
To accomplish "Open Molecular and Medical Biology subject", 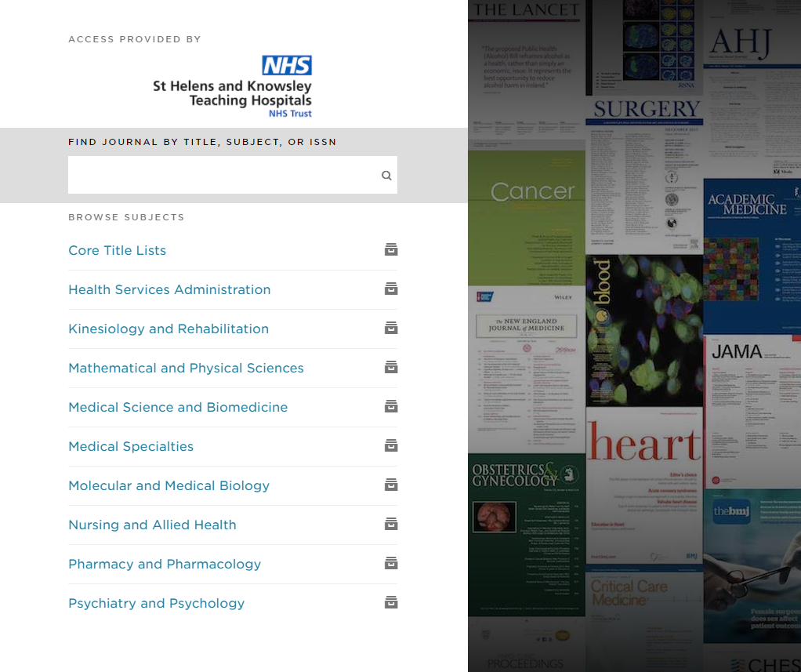I will [x=169, y=485].
